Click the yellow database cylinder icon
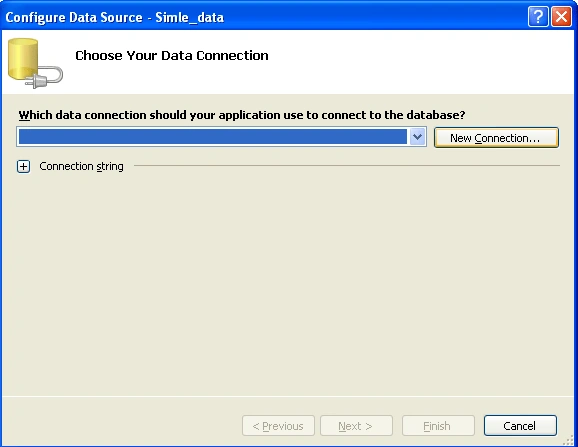 point(23,59)
